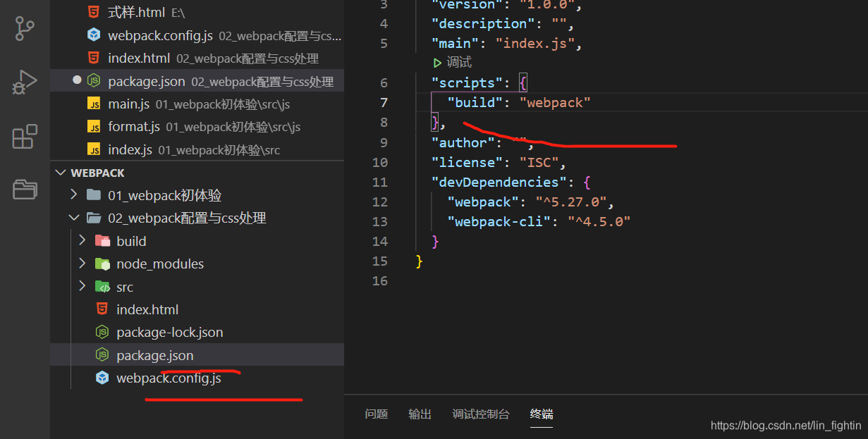Screen dimensions: 868x439
Task: Click HTML icon of tree index.html
Action: click(102, 309)
